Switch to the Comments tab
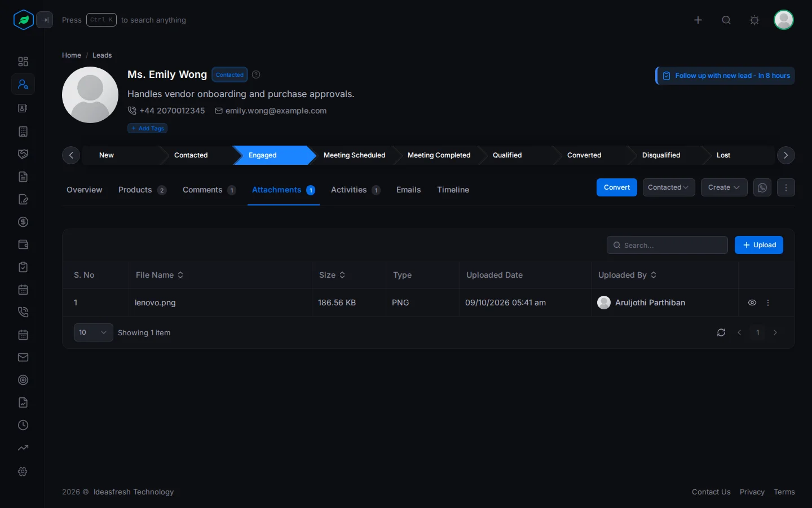This screenshot has width=812, height=508. coord(209,190)
